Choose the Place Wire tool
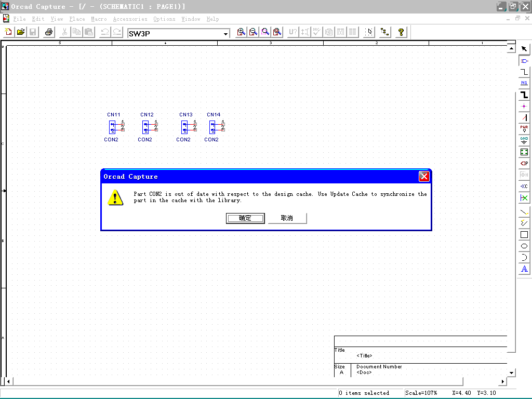The width and height of the screenshot is (532, 399). (x=524, y=72)
